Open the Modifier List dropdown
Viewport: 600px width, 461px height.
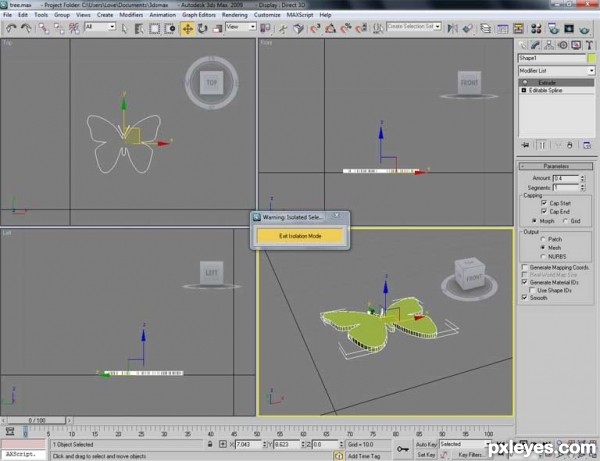557,71
